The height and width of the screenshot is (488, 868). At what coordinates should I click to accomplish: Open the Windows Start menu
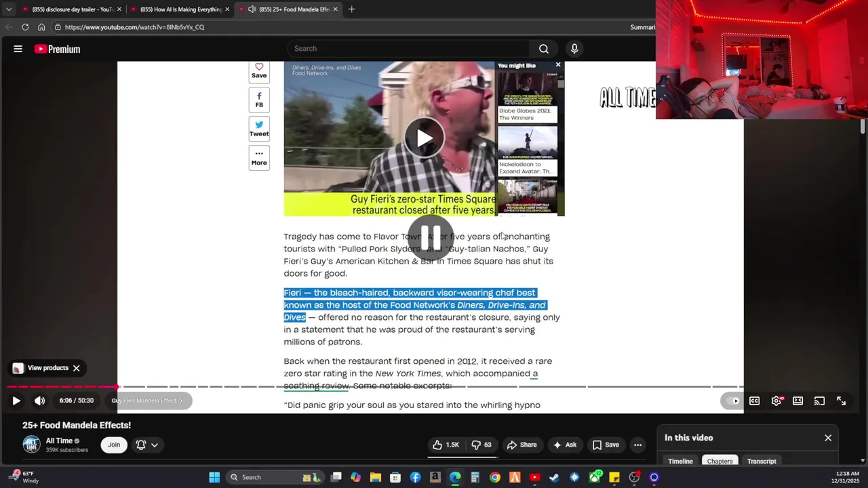pyautogui.click(x=214, y=477)
